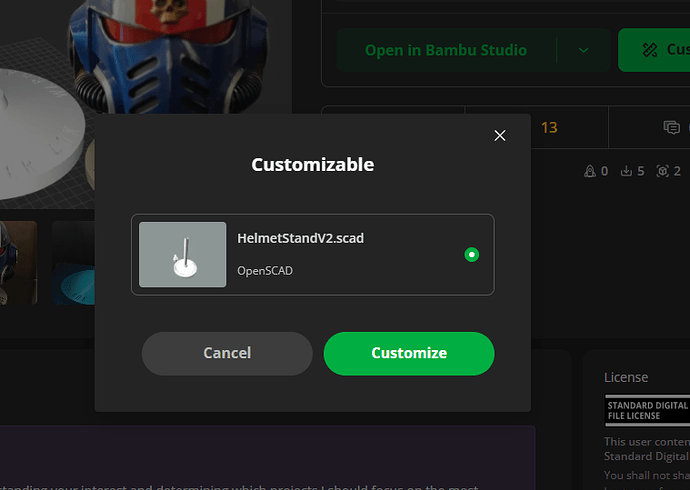This screenshot has height=490, width=690.
Task: Click the OpenSCAD label in file entry
Action: tap(265, 271)
